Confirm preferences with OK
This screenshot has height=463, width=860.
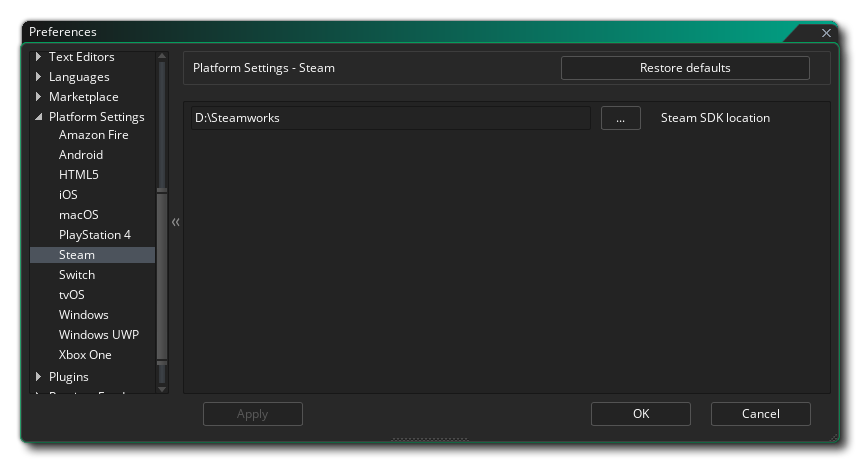[641, 414]
